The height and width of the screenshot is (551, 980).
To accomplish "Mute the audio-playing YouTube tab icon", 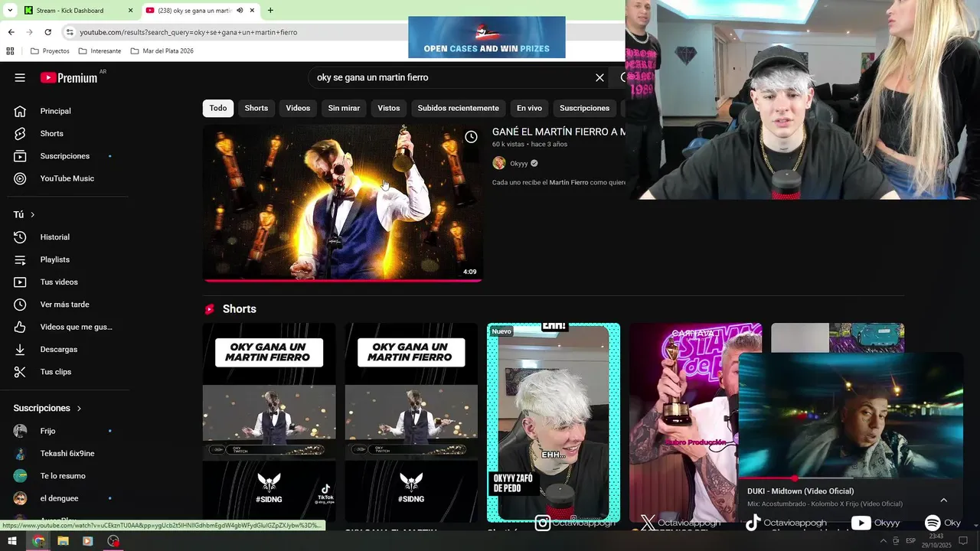I will [240, 11].
